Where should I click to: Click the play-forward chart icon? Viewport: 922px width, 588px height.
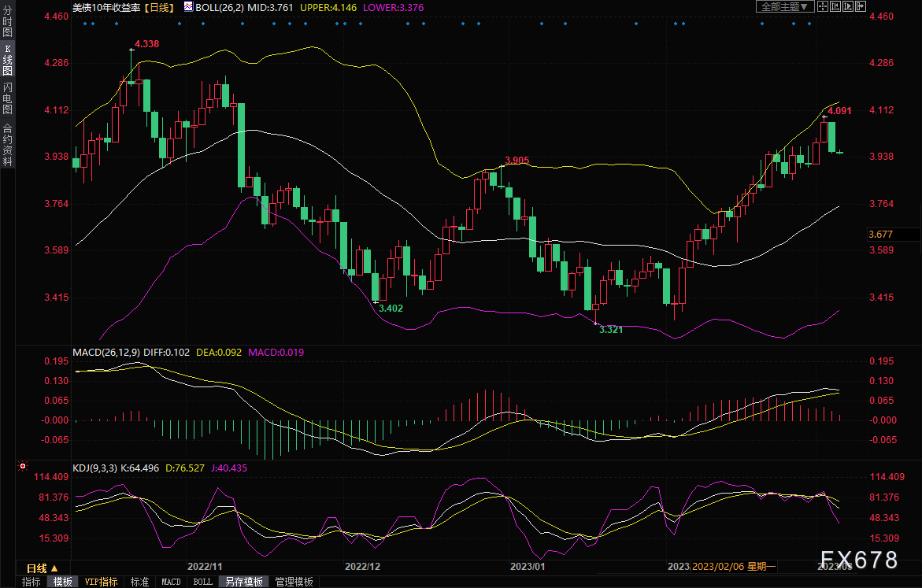point(848,6)
